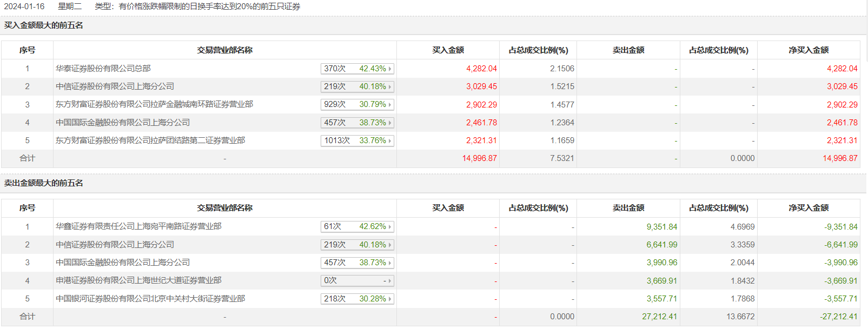Image resolution: width=868 pixels, height=329 pixels.
Task: Click 中信证券上海分公司 in the buy table
Action: pos(115,86)
